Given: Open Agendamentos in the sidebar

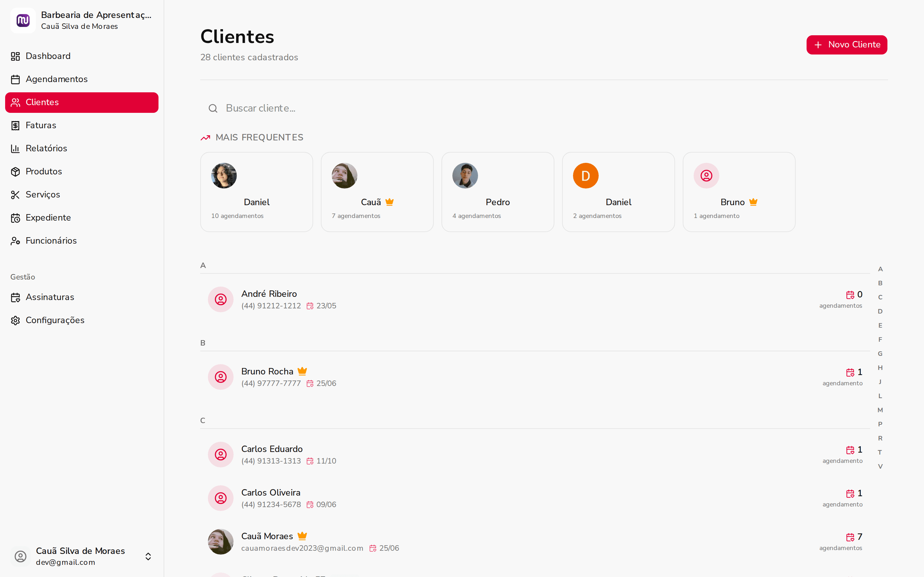Looking at the screenshot, I should pos(56,79).
